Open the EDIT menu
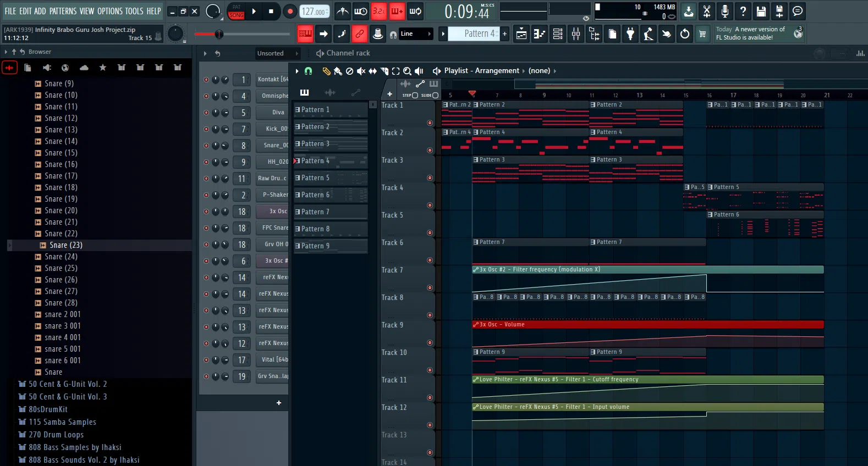868x466 pixels. (x=25, y=11)
